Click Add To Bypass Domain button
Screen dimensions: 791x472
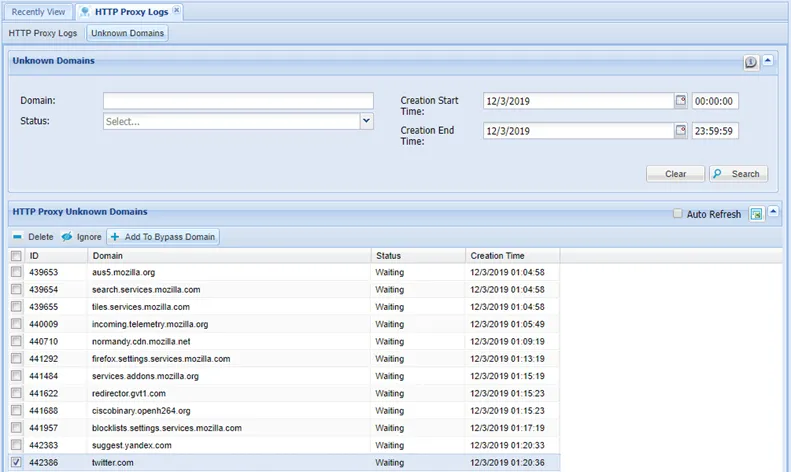coord(163,237)
